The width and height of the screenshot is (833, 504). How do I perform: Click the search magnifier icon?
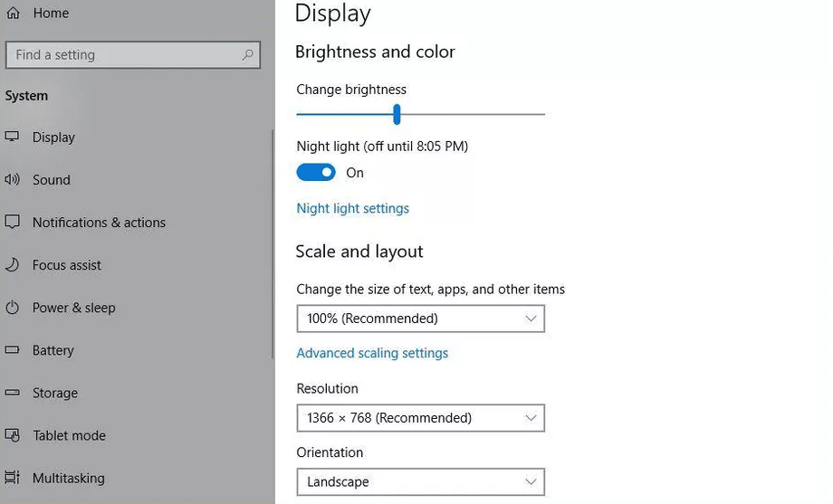[x=247, y=54]
